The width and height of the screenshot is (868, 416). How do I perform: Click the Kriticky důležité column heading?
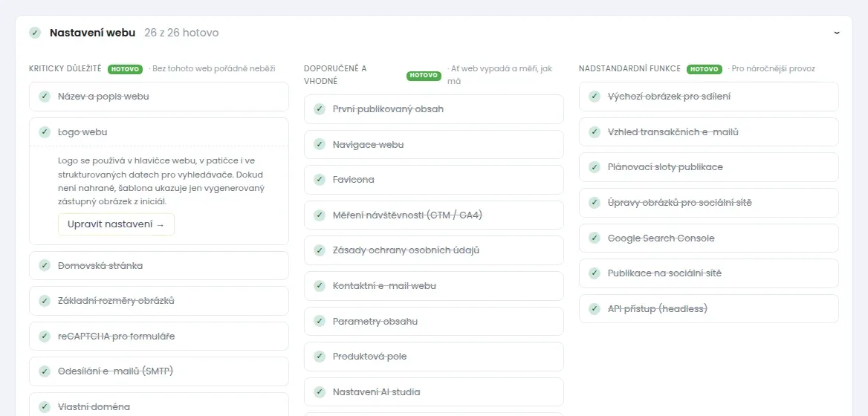tap(65, 68)
